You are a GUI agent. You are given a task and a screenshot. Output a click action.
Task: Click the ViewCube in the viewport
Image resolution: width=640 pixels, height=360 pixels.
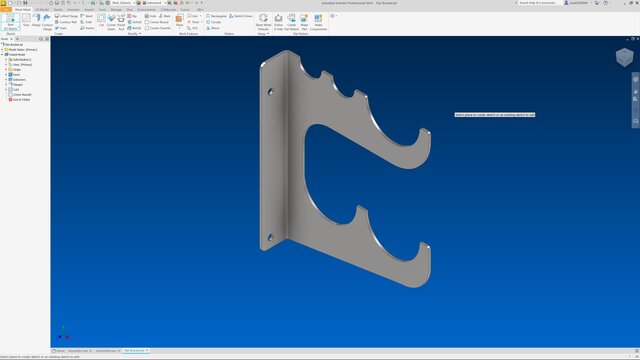pos(624,57)
